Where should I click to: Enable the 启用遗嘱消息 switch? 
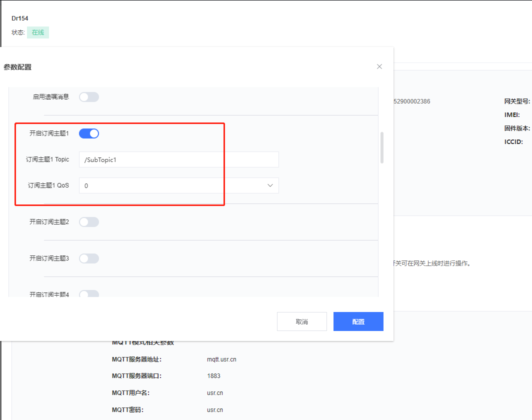coord(89,97)
